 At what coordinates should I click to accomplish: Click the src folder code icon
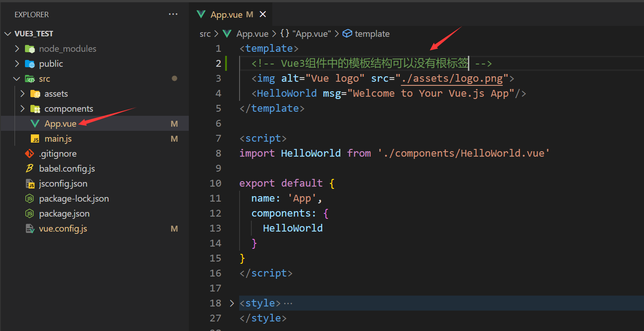point(30,79)
